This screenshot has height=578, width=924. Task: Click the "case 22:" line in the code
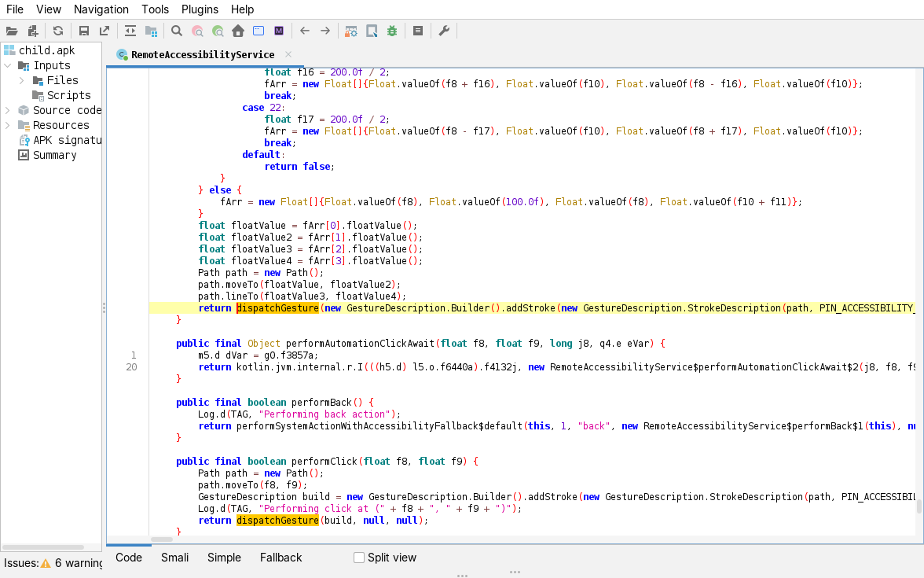pyautogui.click(x=263, y=107)
